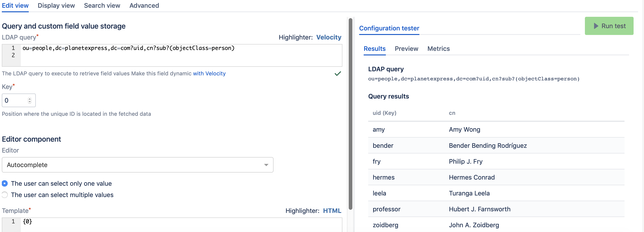Image resolution: width=644 pixels, height=232 pixels.
Task: Switch to the Display view tab
Action: click(56, 5)
